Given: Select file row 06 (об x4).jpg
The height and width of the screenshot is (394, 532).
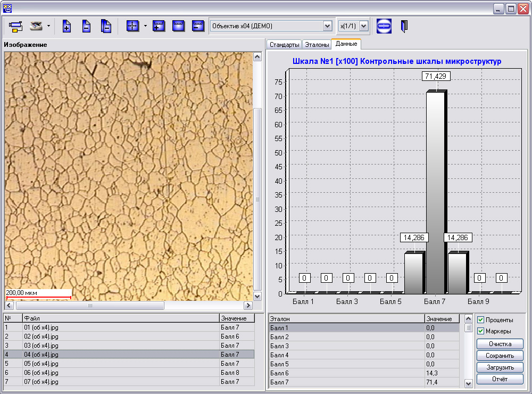Looking at the screenshot, I should (129, 373).
